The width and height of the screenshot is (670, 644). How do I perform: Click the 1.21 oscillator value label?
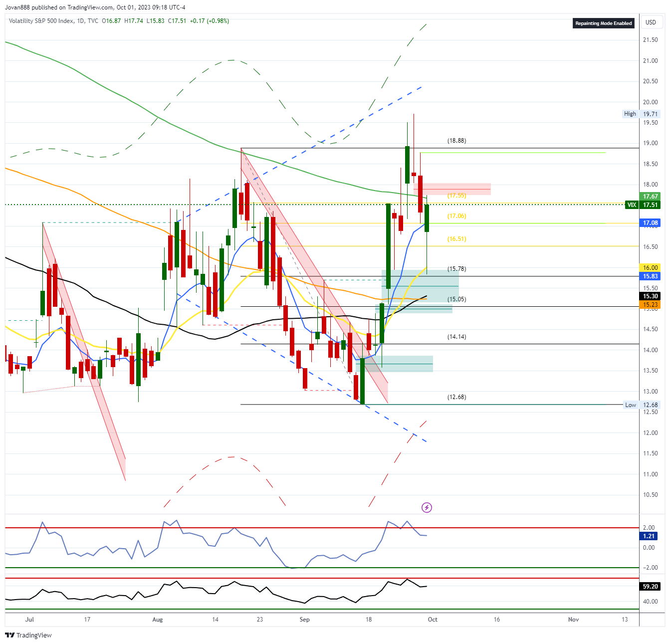(x=649, y=536)
